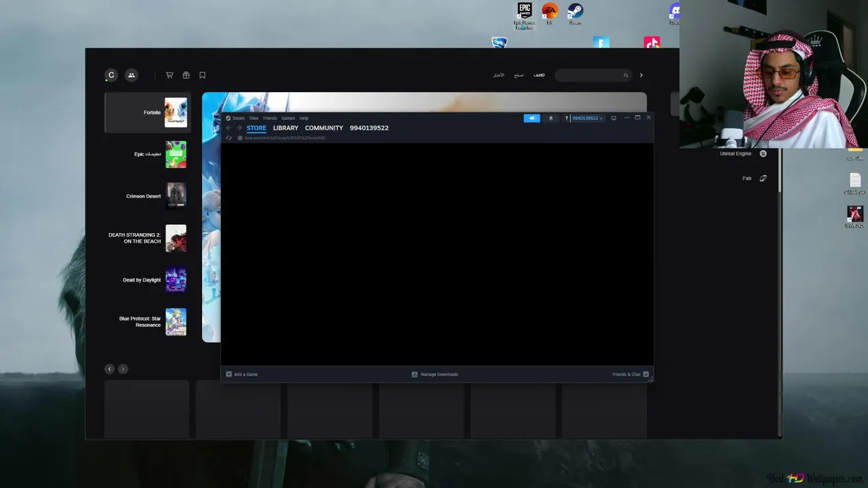The image size is (868, 488).
Task: Open the Discord desktop shortcut
Action: (x=674, y=14)
